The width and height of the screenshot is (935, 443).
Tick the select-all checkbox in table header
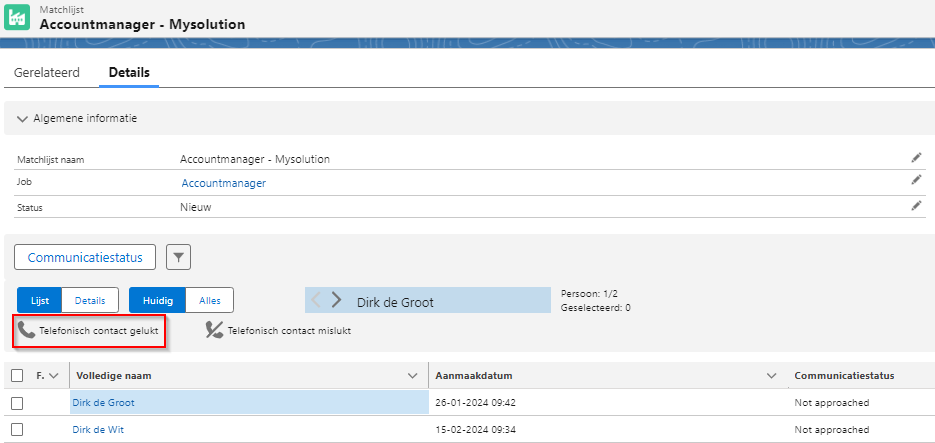point(17,376)
